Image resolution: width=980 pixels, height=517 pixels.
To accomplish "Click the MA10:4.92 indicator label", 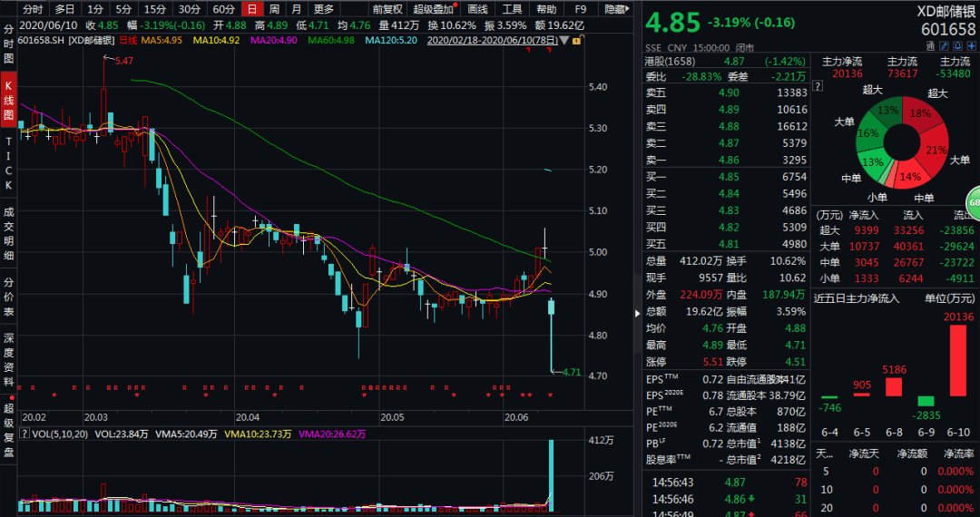I will pyautogui.click(x=216, y=41).
